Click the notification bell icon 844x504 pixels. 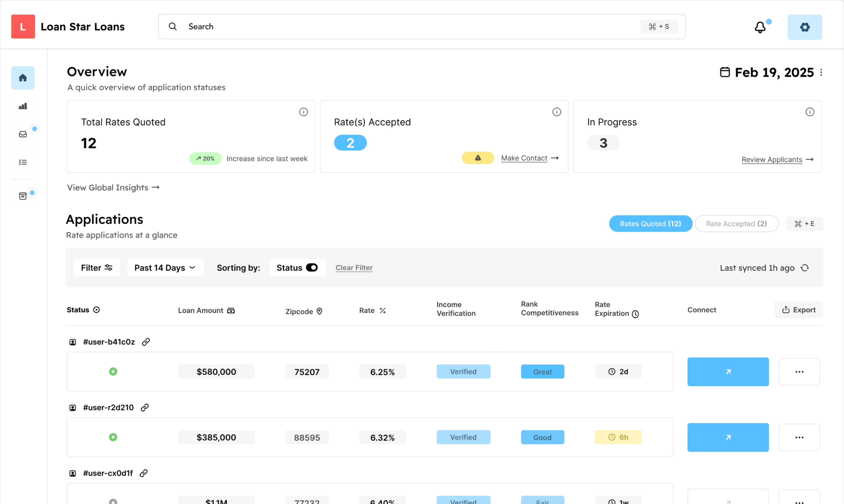[x=760, y=27]
